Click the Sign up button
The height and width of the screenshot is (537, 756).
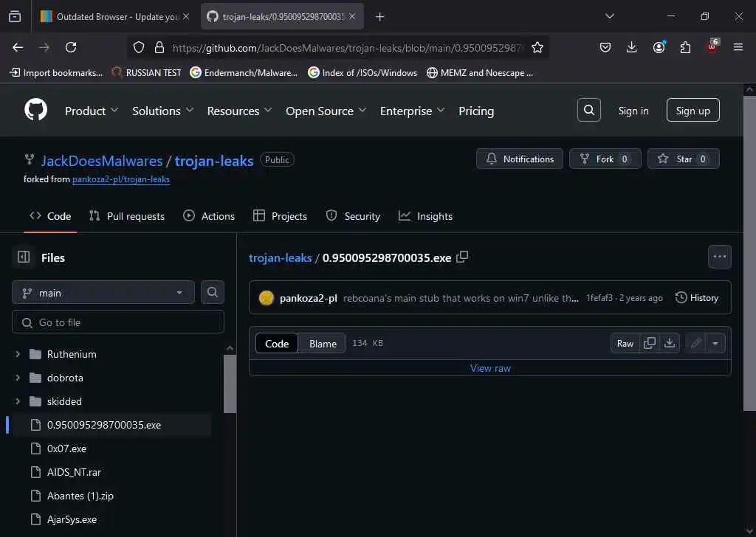tap(693, 111)
